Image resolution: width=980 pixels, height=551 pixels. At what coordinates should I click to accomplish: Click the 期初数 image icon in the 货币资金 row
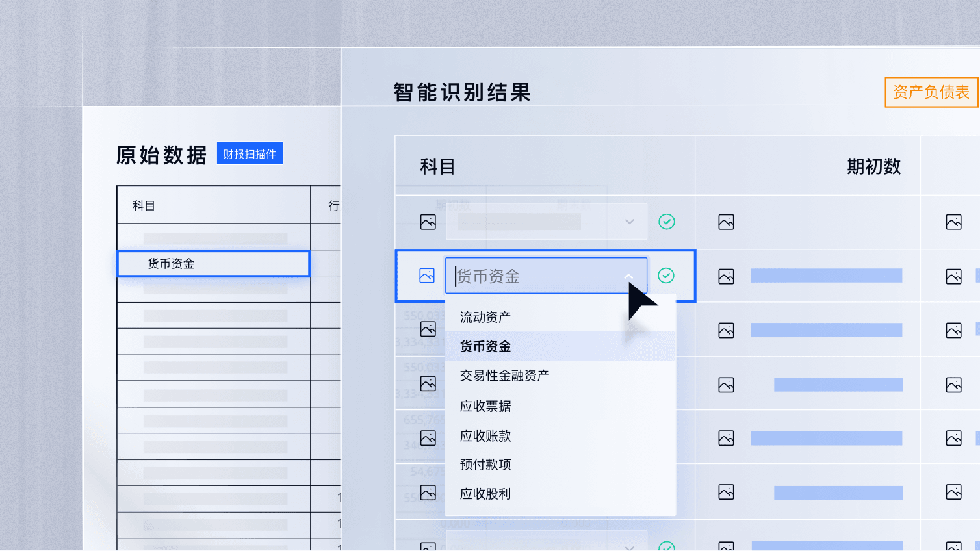(x=727, y=277)
